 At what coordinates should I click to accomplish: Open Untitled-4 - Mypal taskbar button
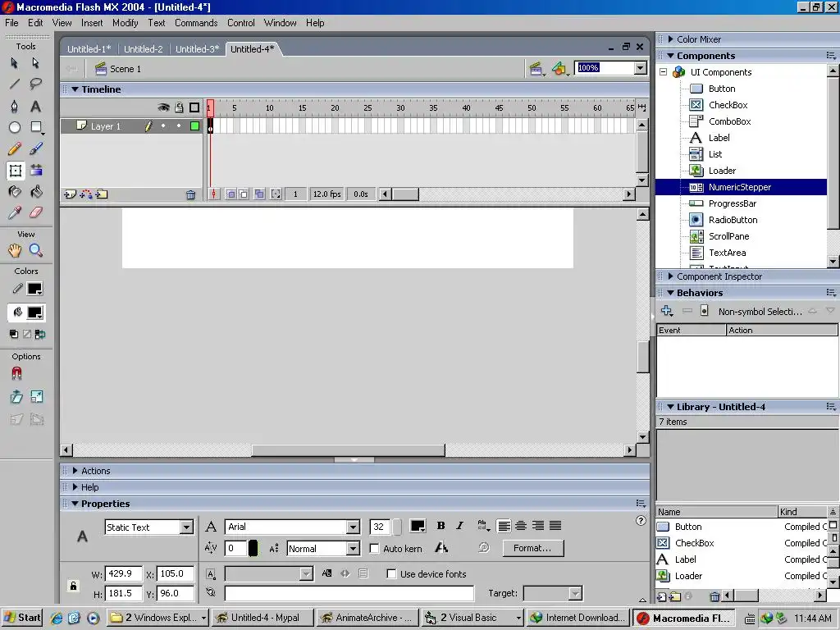click(x=263, y=618)
